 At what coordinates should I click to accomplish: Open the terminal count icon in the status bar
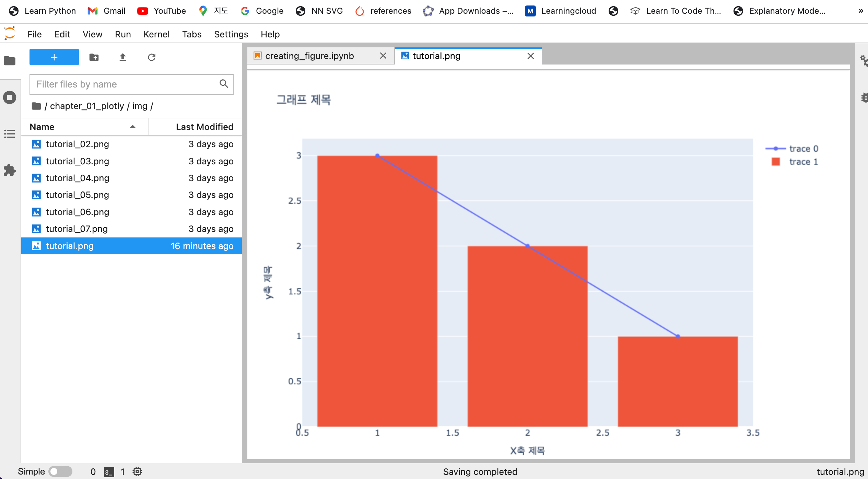tap(109, 472)
